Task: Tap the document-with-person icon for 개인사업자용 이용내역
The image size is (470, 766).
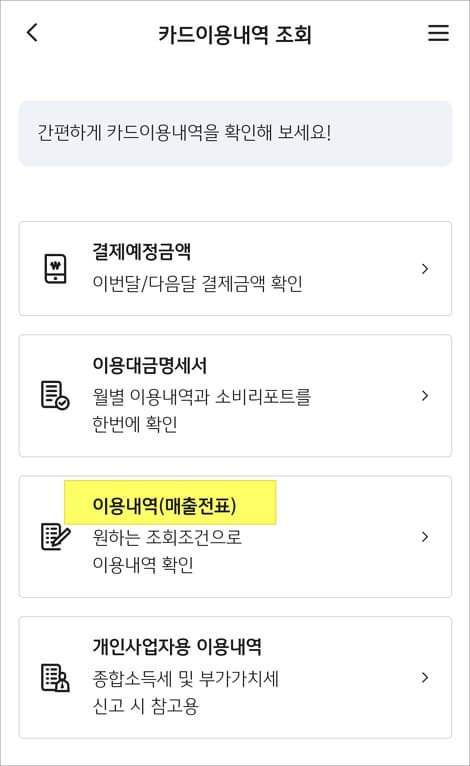Action: [55, 678]
